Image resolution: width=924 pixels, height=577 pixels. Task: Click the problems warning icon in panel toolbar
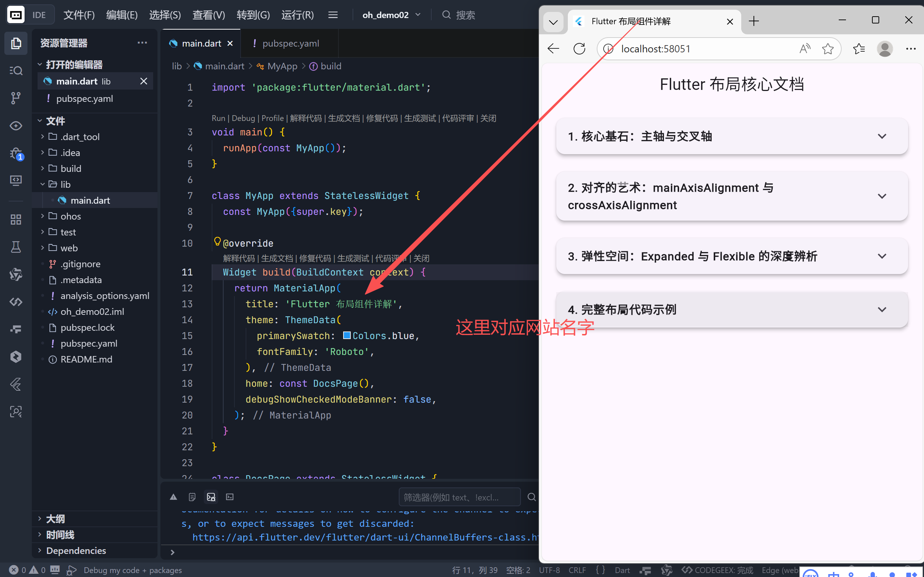[173, 497]
